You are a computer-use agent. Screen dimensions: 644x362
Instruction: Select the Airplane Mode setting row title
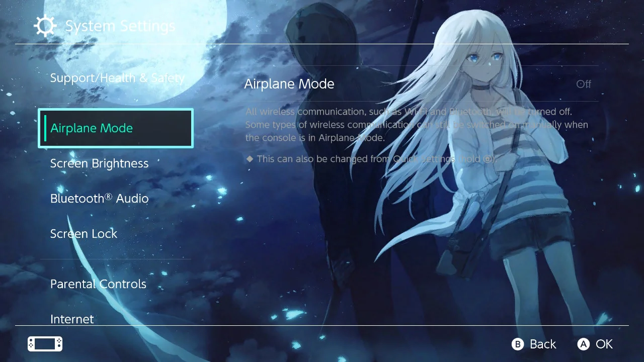click(x=289, y=84)
